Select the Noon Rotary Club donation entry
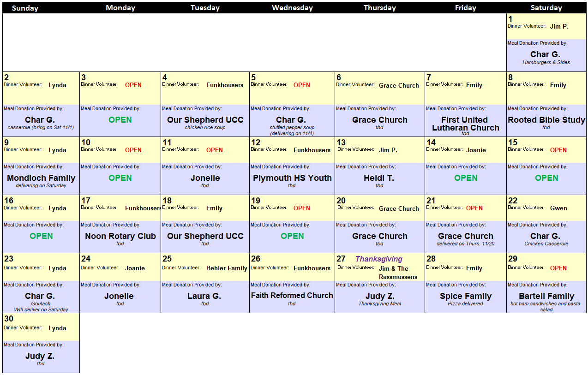The width and height of the screenshot is (588, 375). pyautogui.click(x=120, y=236)
